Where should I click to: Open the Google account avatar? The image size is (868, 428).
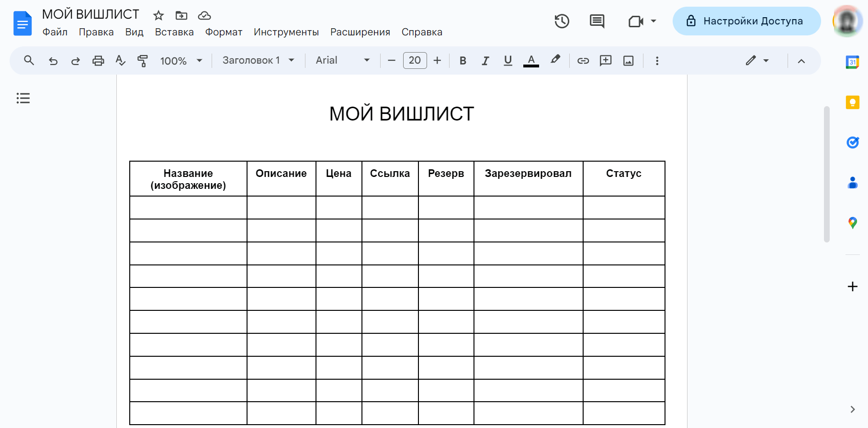click(x=847, y=21)
